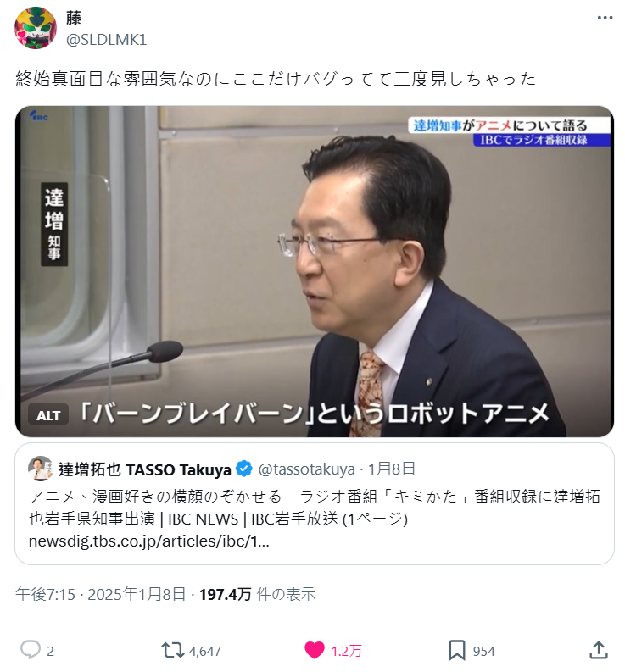Click the 4,647 repost count

point(204,651)
